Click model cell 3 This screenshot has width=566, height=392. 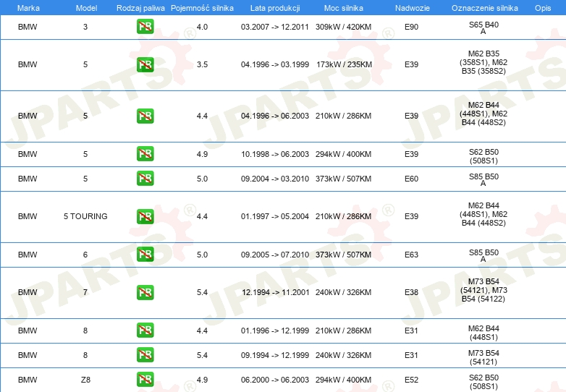[85, 27]
